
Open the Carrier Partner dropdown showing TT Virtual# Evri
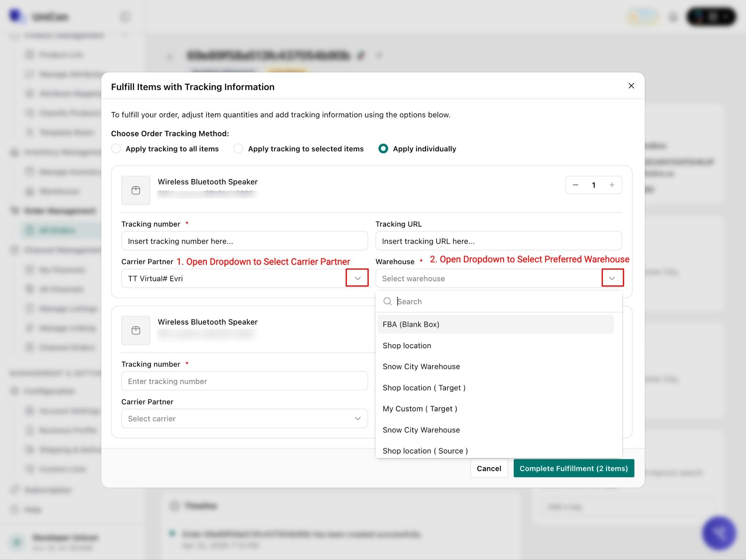pos(244,278)
